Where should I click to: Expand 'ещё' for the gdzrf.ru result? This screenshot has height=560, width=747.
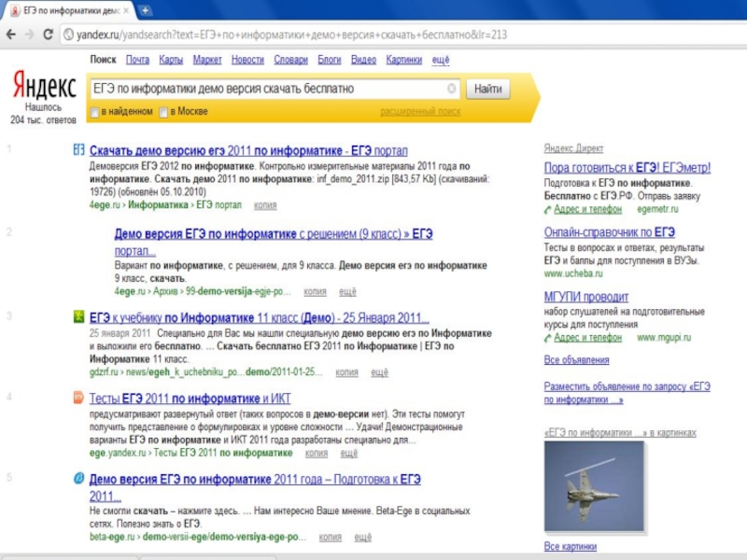point(380,372)
